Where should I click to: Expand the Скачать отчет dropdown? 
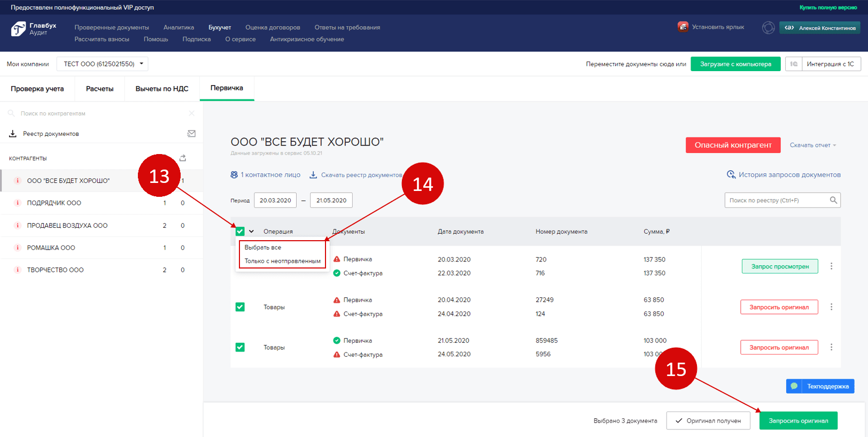point(813,145)
